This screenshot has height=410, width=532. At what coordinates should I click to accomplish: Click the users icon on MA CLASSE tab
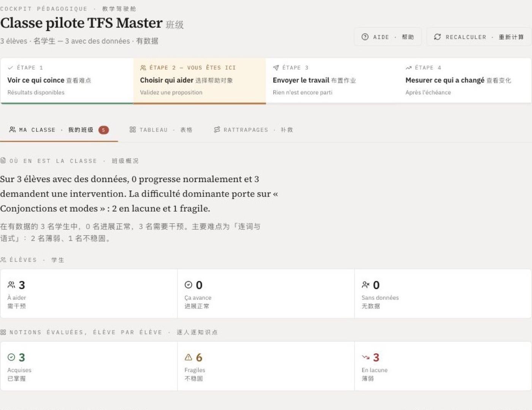[13, 130]
